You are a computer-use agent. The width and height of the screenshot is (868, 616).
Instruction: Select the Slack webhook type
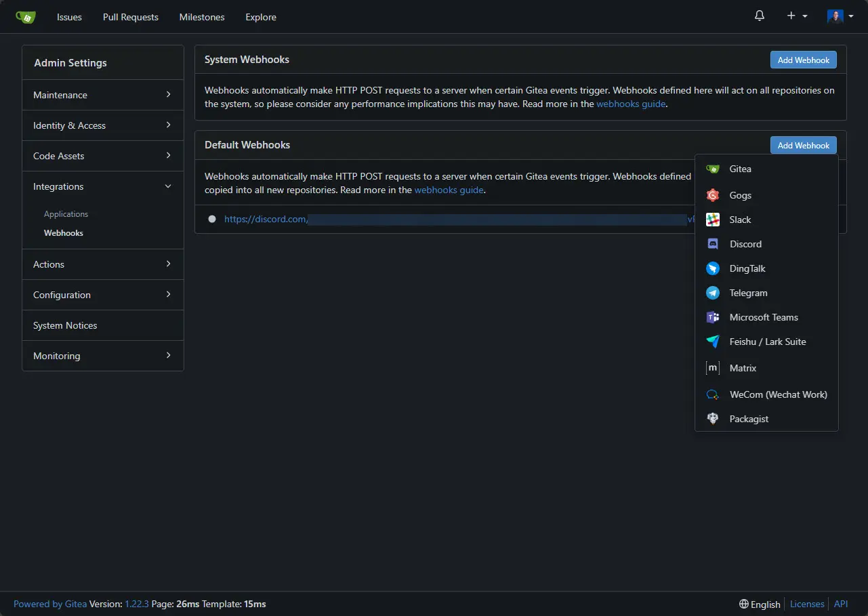(x=740, y=220)
